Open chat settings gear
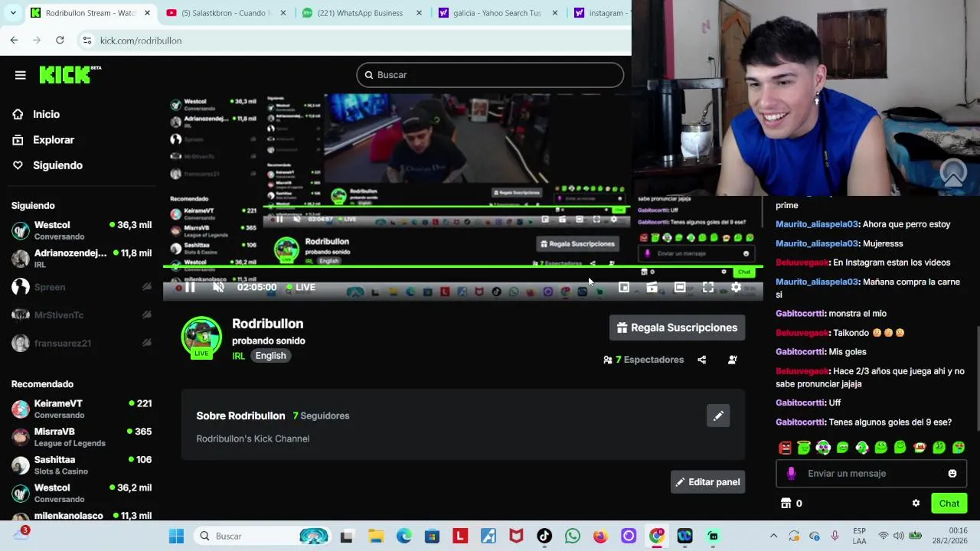This screenshot has width=980, height=551. pos(916,504)
